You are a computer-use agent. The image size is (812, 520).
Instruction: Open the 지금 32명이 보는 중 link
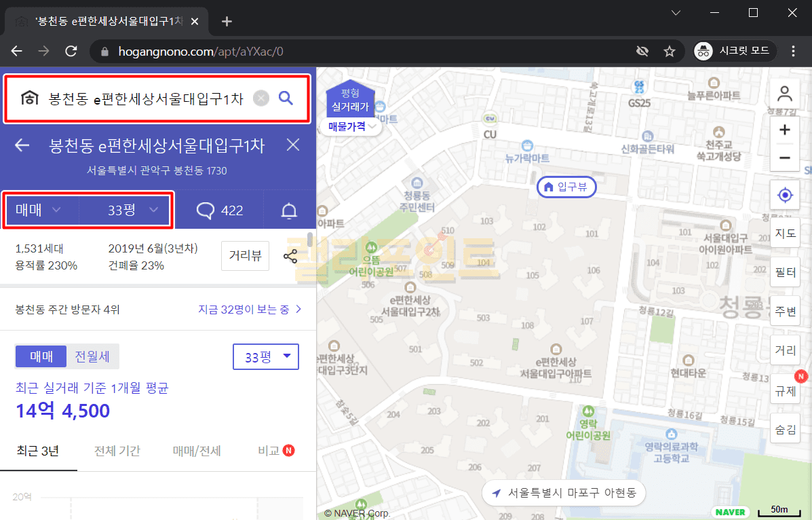(249, 310)
